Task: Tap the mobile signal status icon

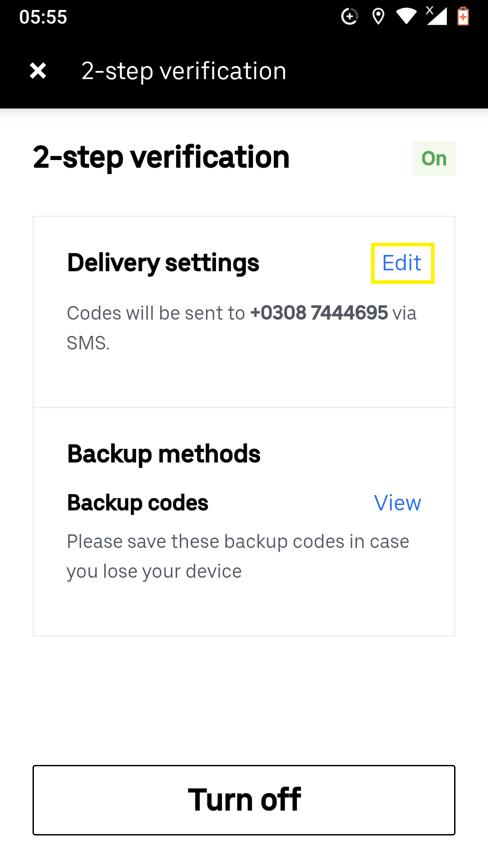Action: pos(436,16)
